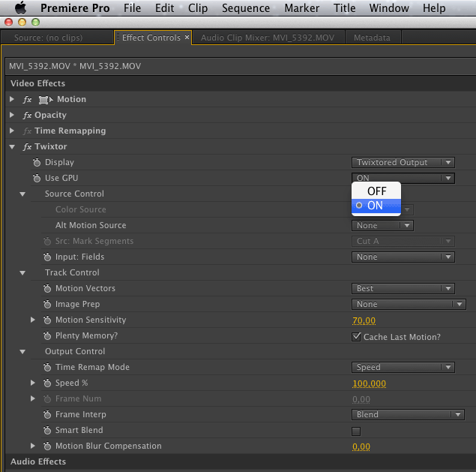Click Motion Sensitivity value 70.00
Viewport: 476px width, 472px height.
(x=364, y=320)
